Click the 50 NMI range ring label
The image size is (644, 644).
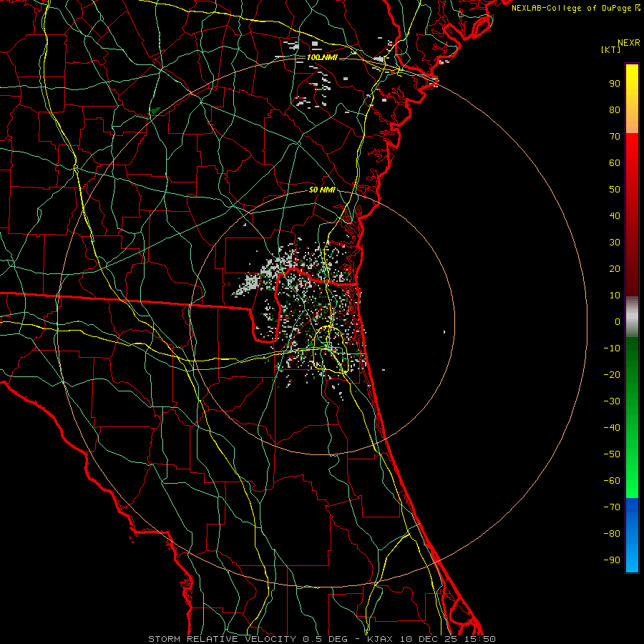[322, 190]
